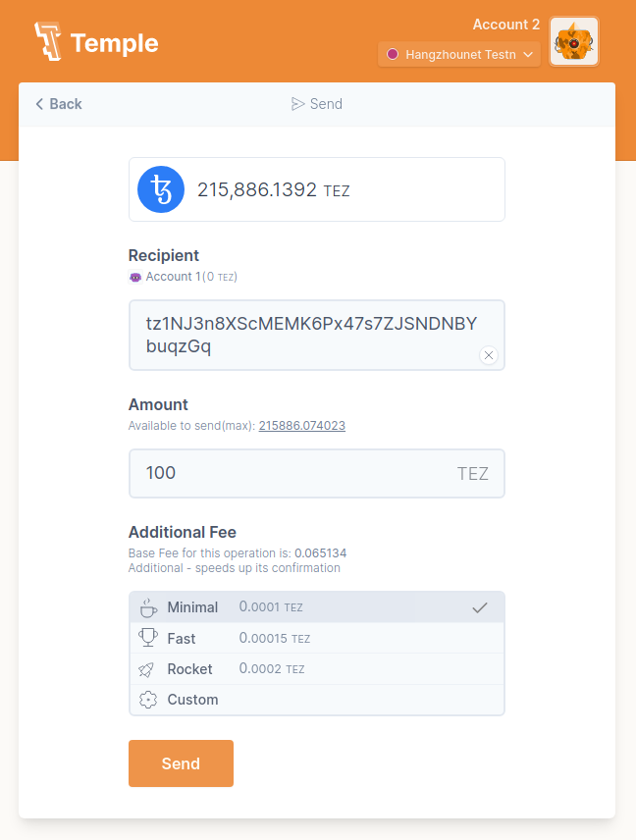Click the Fast fee trophy icon
636x840 pixels.
point(148,639)
